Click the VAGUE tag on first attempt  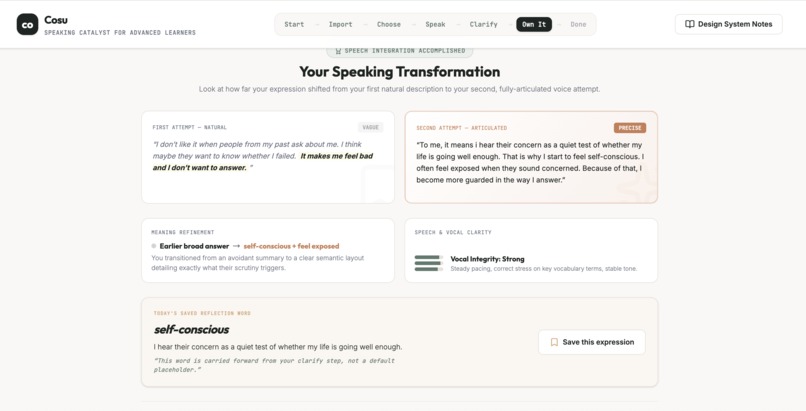(371, 127)
